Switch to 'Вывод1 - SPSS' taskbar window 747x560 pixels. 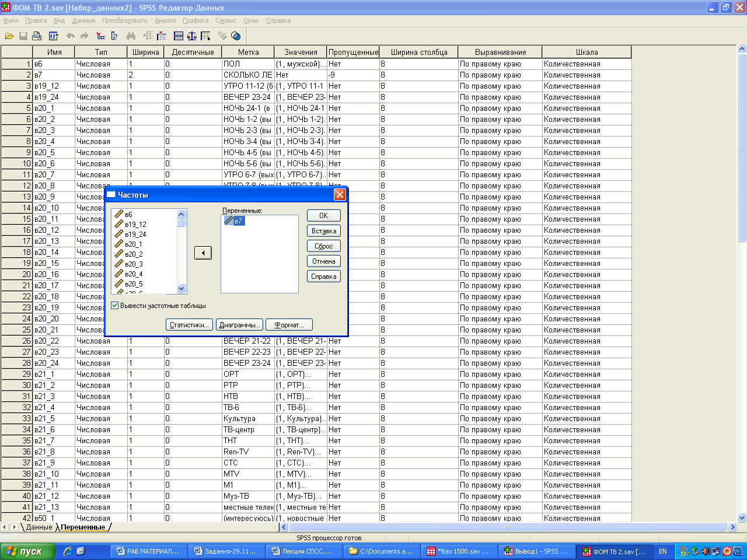point(536,551)
